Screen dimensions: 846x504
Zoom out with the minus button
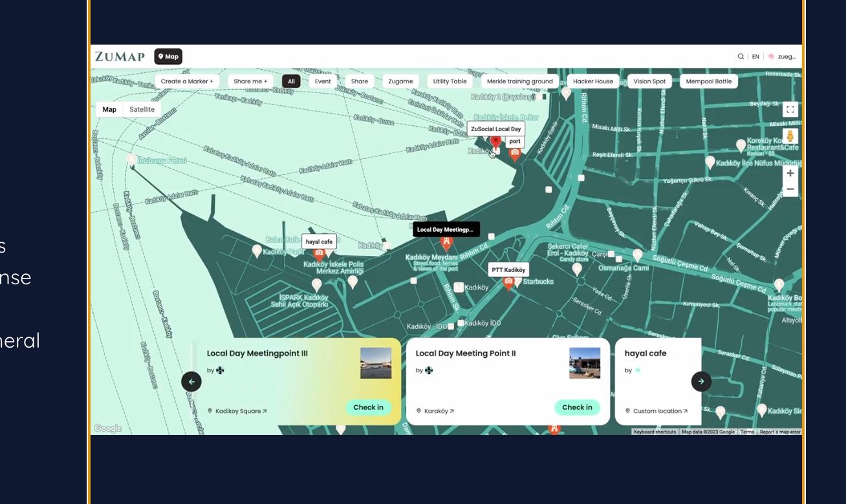point(790,189)
